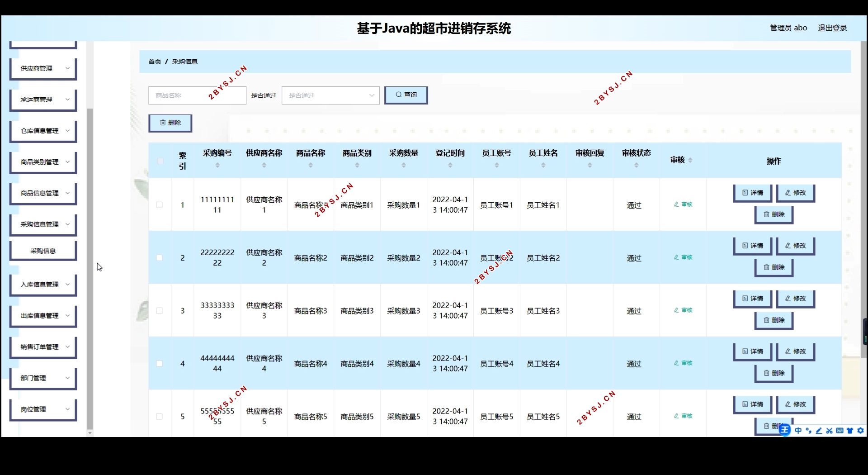868x475 pixels.
Task: Open the scissors screenshot tool in IME bar
Action: (x=829, y=431)
